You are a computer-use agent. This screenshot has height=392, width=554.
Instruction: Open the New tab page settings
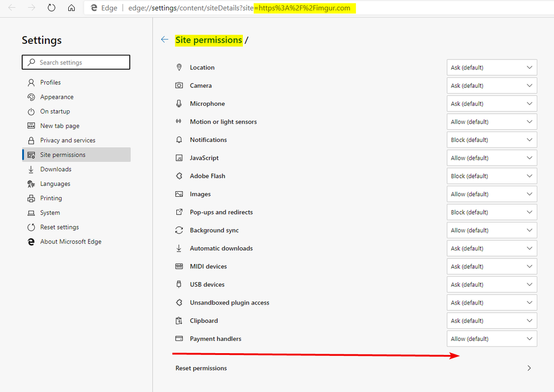point(77,126)
